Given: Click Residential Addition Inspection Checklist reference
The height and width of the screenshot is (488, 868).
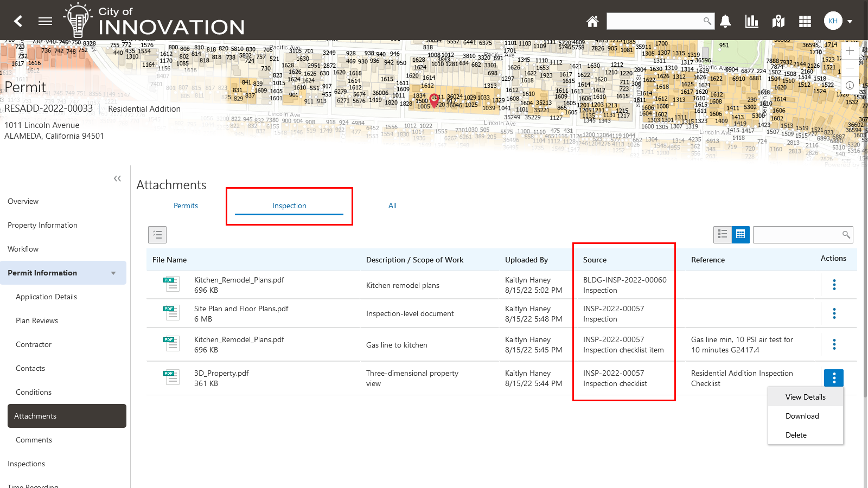Looking at the screenshot, I should click(742, 378).
